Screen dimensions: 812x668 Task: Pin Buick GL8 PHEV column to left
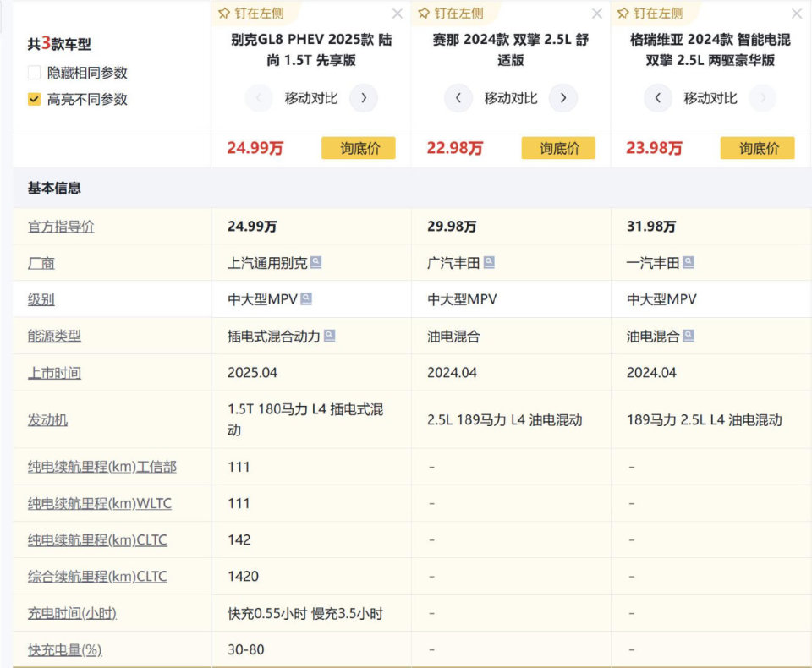tap(251, 14)
